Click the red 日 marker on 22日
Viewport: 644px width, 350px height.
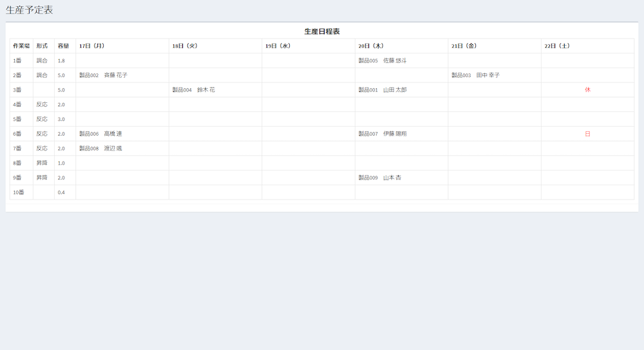click(x=587, y=134)
